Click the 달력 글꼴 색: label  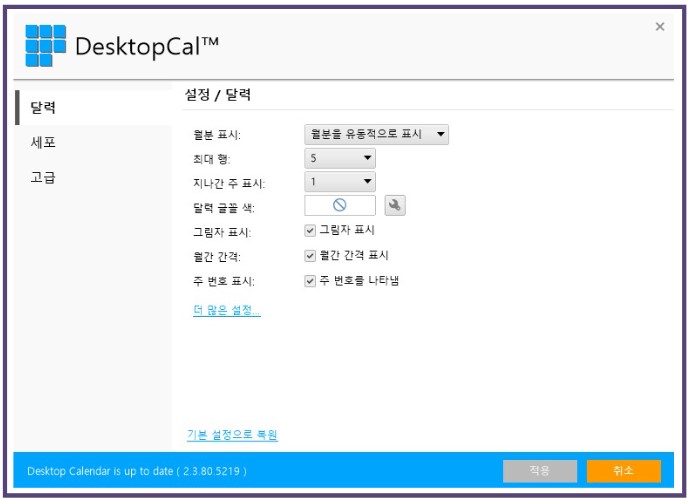(224, 208)
